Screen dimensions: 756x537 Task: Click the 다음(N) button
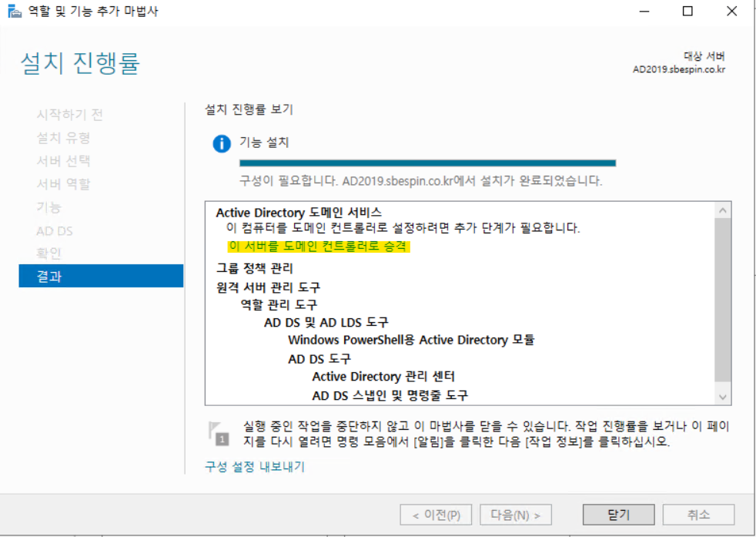(x=515, y=515)
